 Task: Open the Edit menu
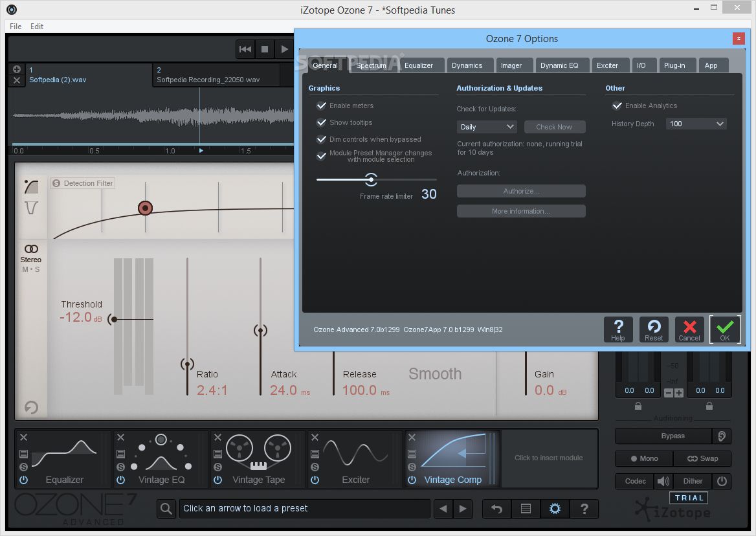(37, 27)
